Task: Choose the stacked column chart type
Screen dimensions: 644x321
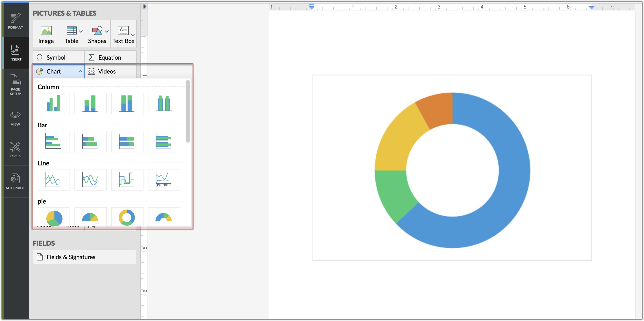Action: click(90, 104)
